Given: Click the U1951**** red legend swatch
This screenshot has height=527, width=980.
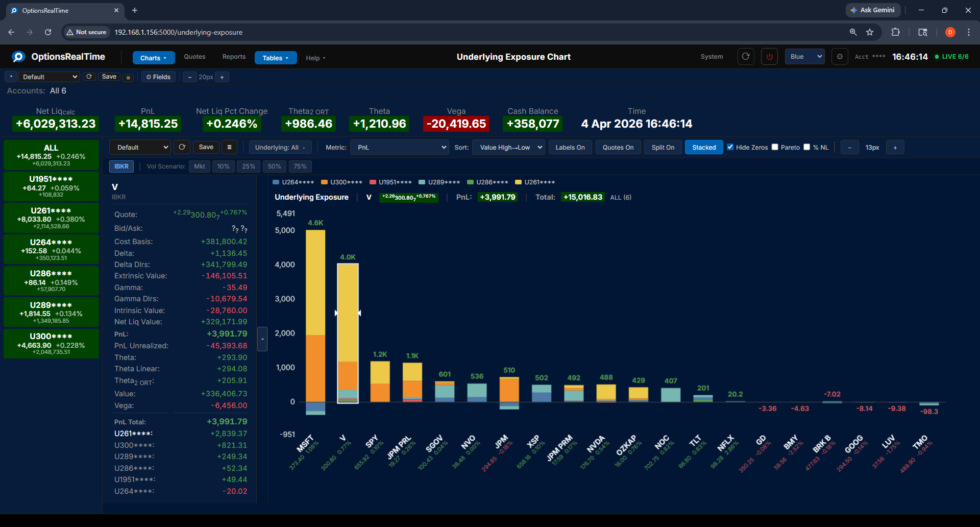Looking at the screenshot, I should click(x=373, y=182).
